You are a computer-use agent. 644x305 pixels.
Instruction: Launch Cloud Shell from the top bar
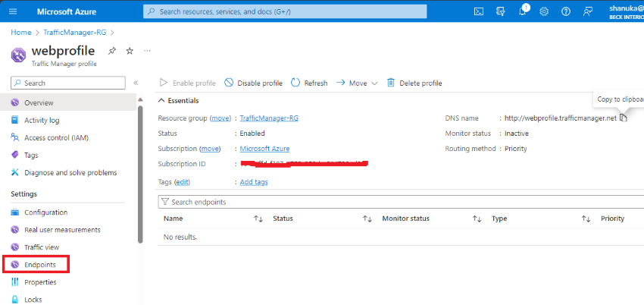[479, 11]
